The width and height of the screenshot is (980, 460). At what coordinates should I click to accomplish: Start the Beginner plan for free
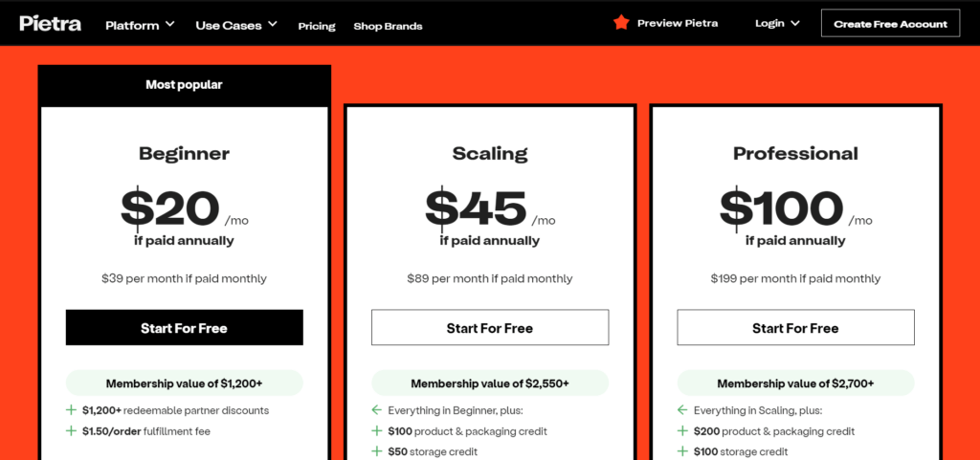185,328
